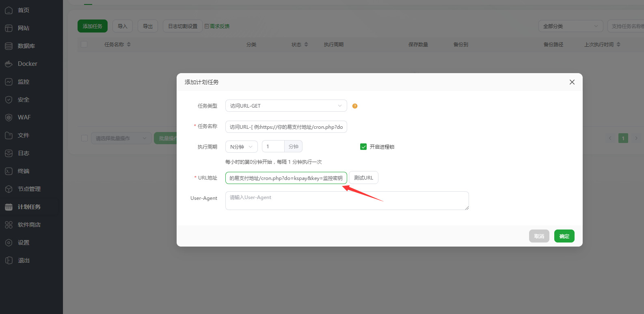This screenshot has width=644, height=314.
Task: Open 设置 from the sidebar menu
Action: point(24,243)
